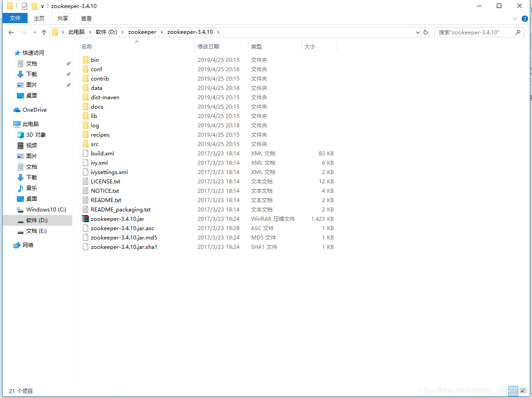Switch to the 查看 ribbon tab
Viewport: 532px width, 398px height.
point(86,18)
